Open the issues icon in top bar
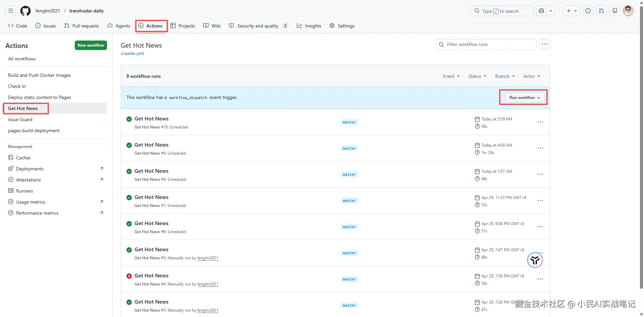 pyautogui.click(x=588, y=11)
